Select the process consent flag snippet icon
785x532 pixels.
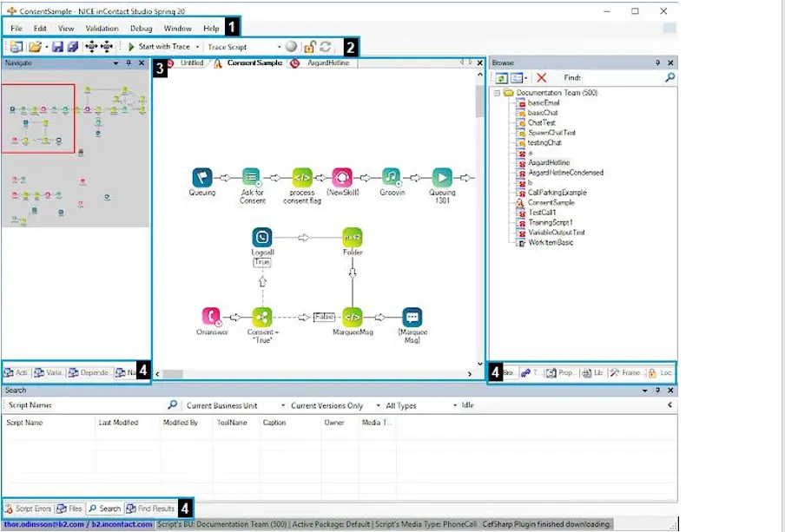[302, 178]
